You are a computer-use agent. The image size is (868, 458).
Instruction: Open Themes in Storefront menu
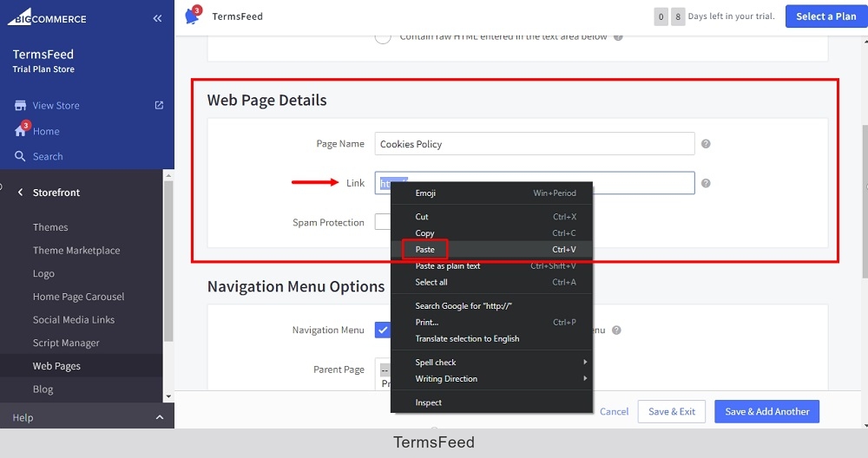(50, 227)
